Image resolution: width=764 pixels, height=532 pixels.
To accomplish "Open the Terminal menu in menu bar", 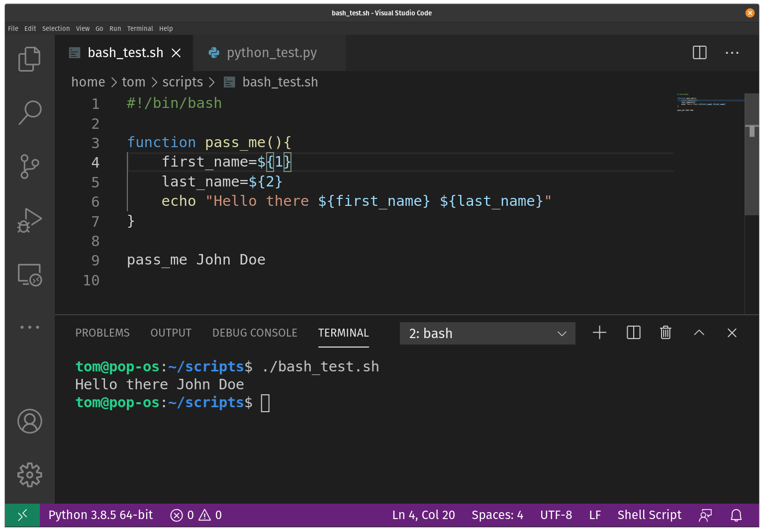I will click(140, 28).
